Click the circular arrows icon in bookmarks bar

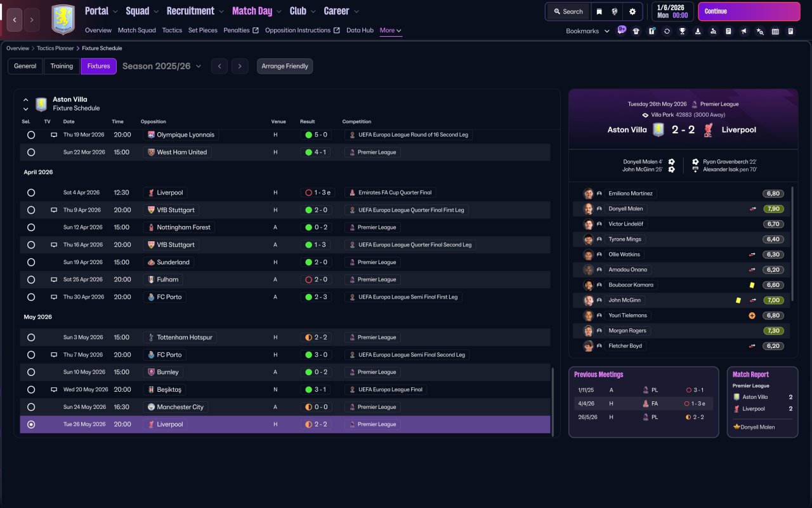coord(667,31)
